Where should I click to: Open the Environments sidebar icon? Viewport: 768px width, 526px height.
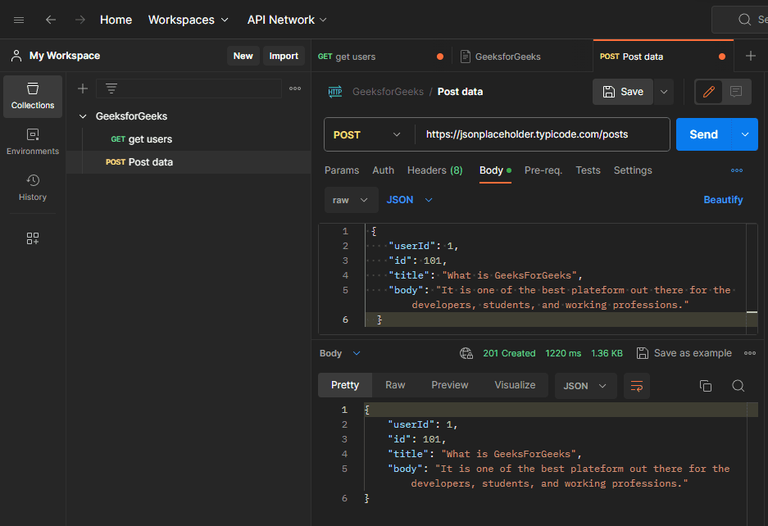point(33,141)
